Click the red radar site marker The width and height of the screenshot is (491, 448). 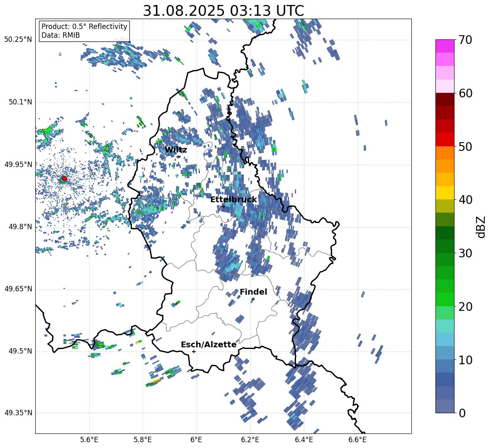[64, 178]
